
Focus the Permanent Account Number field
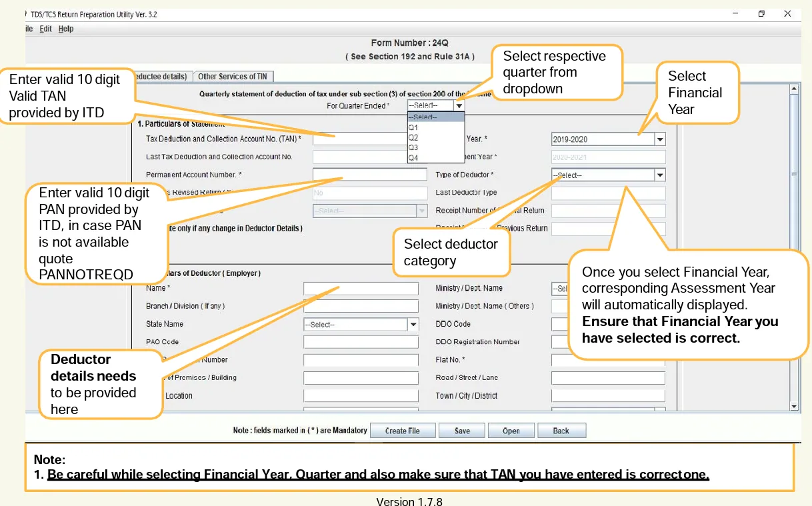370,175
